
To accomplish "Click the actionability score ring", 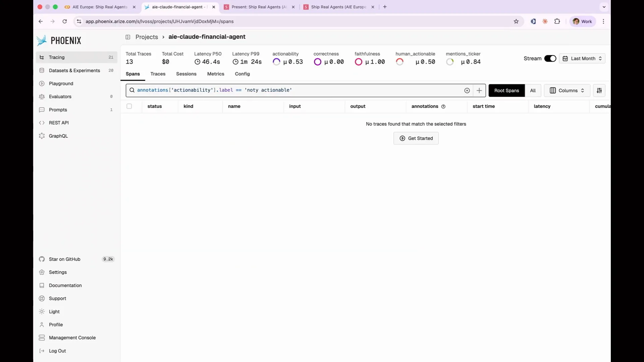I will pyautogui.click(x=276, y=62).
